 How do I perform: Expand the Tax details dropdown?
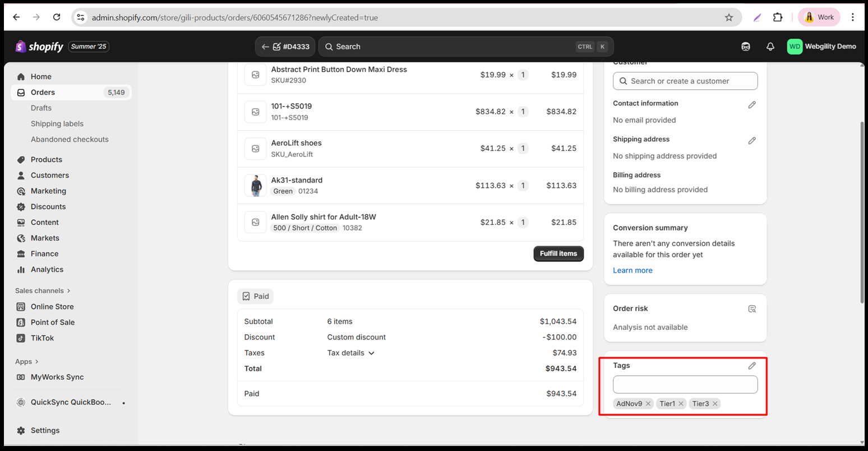[x=351, y=353]
